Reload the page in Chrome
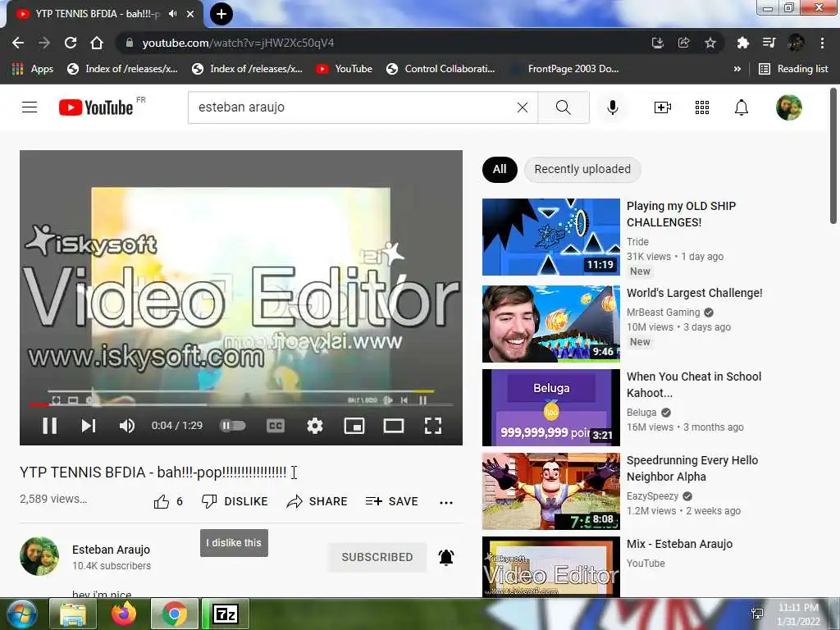 [x=71, y=43]
